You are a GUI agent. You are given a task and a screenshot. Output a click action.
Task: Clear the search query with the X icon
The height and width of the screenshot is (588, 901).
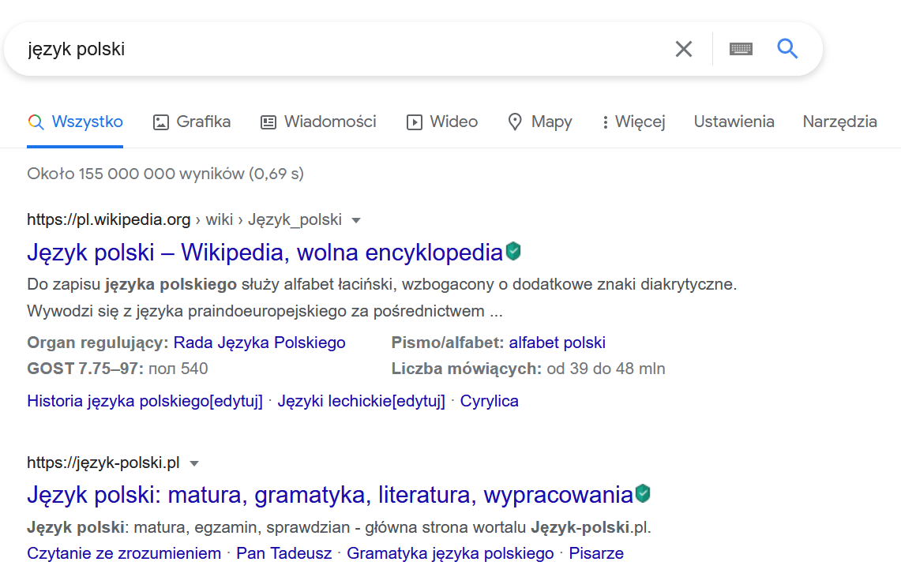[683, 48]
